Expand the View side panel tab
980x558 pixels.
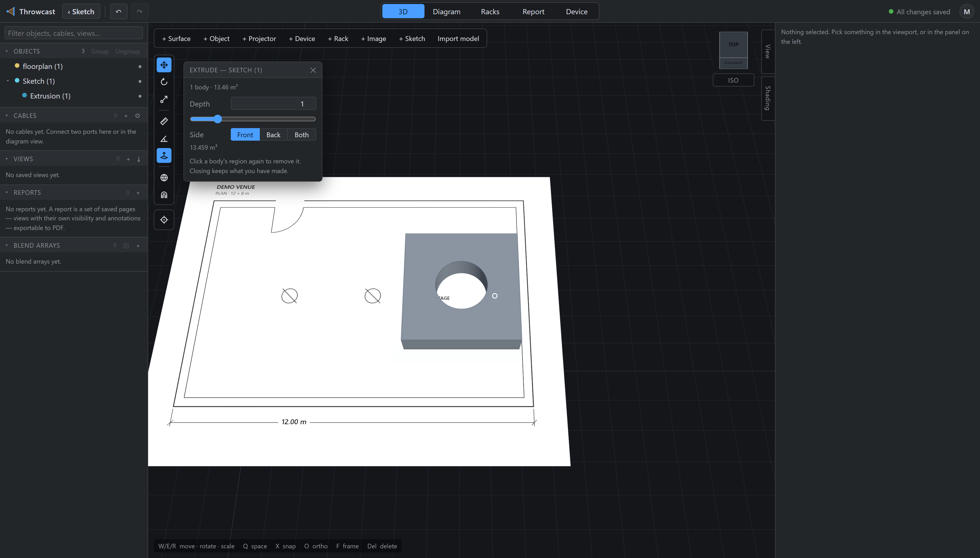[x=767, y=52]
